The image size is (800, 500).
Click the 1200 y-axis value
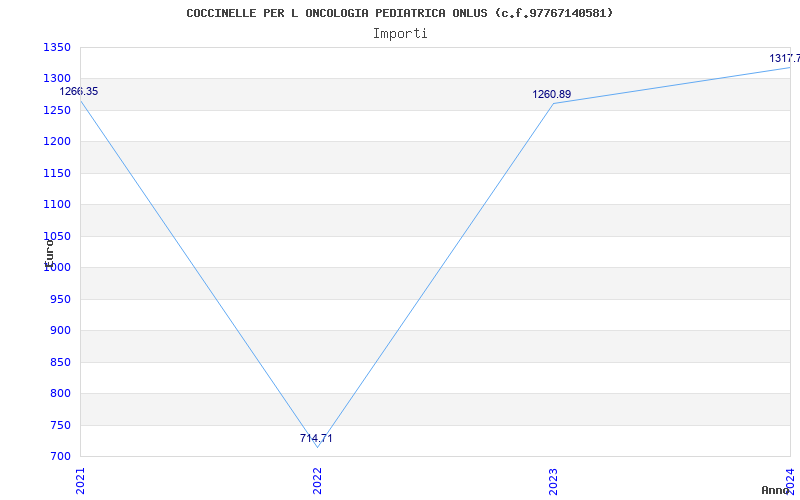pyautogui.click(x=57, y=142)
